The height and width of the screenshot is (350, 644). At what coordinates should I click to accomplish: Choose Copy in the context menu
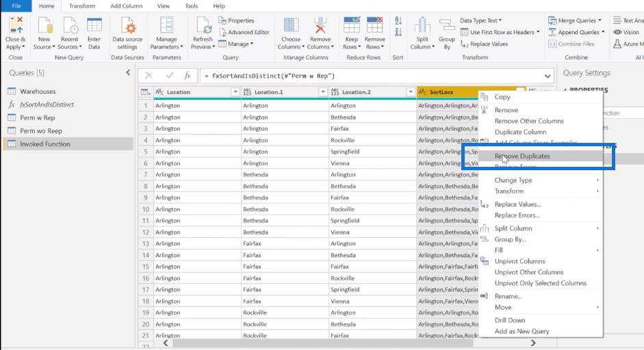[x=502, y=97]
